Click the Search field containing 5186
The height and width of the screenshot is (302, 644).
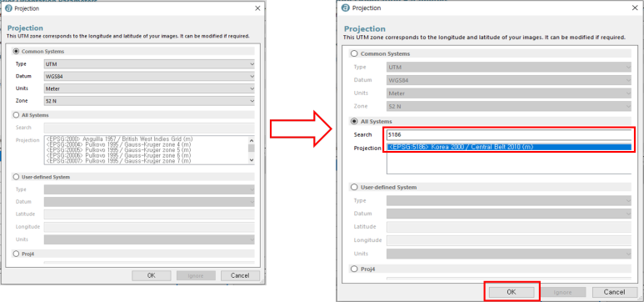coord(509,135)
